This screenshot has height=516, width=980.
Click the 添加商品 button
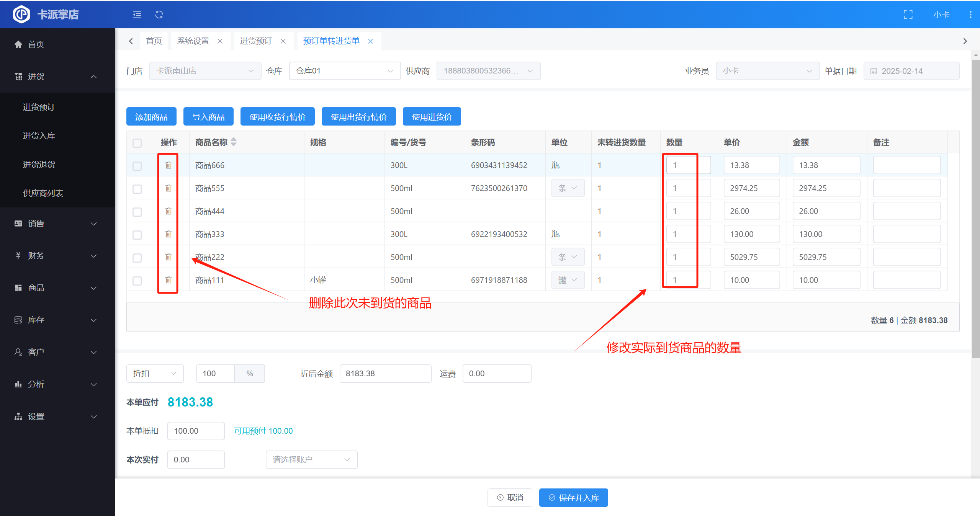(x=151, y=117)
